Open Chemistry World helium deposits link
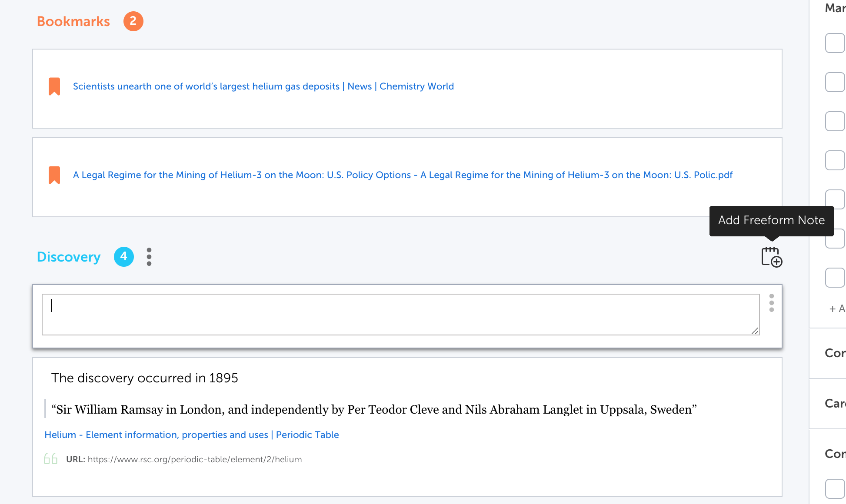Screen dimensions: 846x504 [x=263, y=86]
